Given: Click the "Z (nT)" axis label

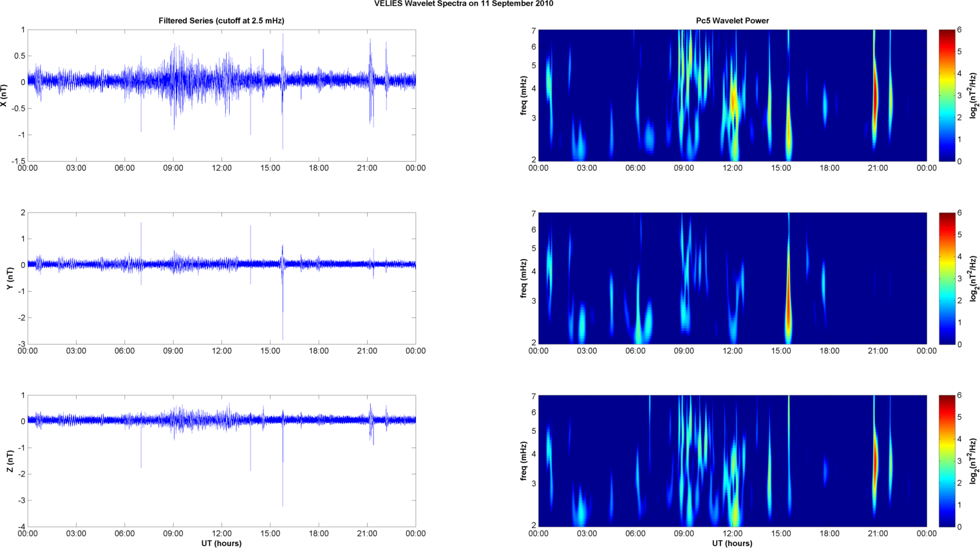Looking at the screenshot, I should pos(10,461).
